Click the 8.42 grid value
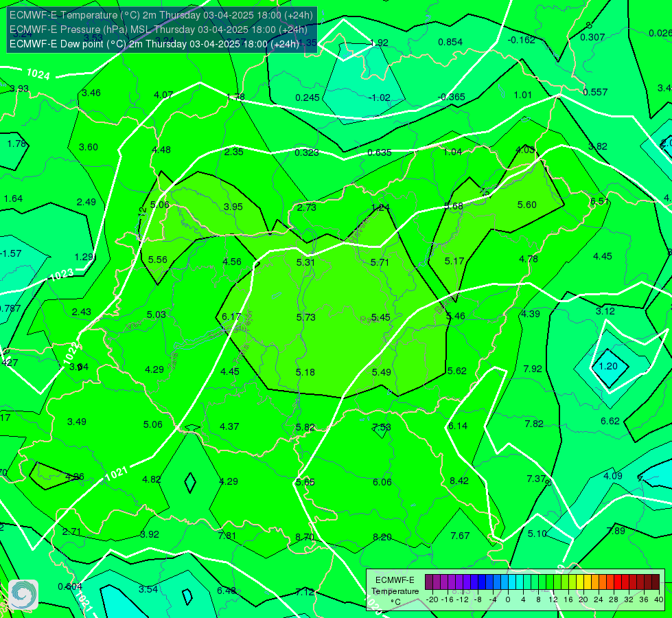 point(459,481)
